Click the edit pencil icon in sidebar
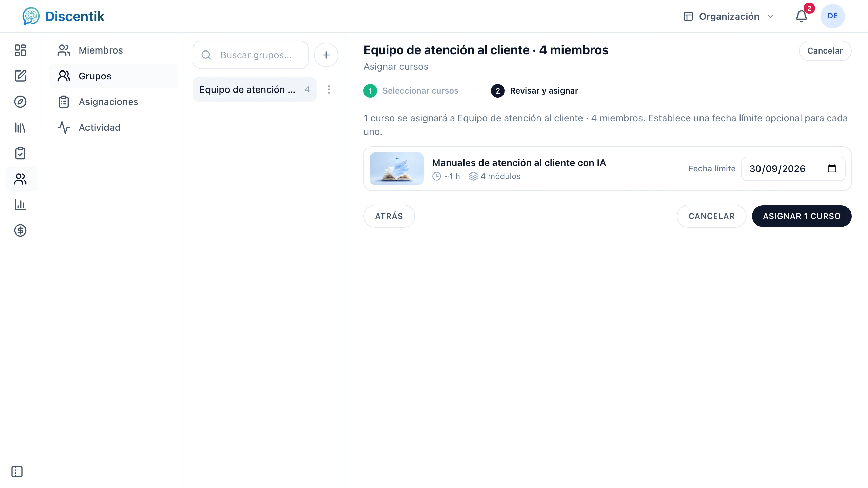This screenshot has height=488, width=868. click(20, 76)
